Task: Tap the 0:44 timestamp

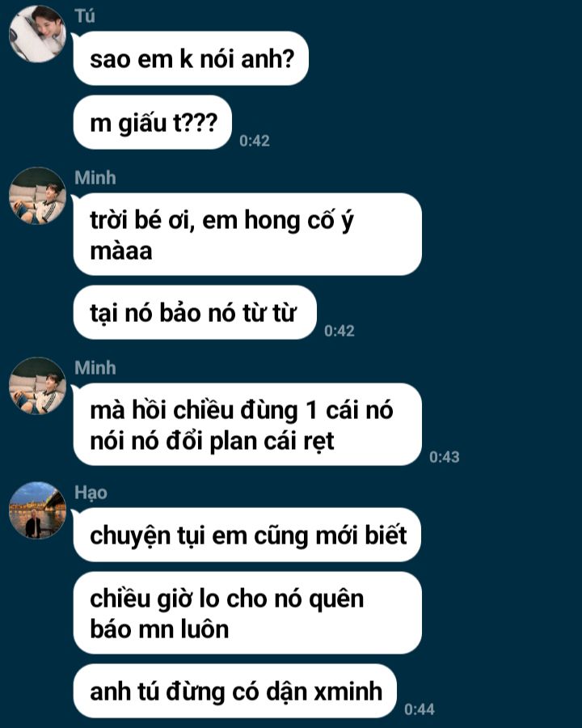Action: 419,709
